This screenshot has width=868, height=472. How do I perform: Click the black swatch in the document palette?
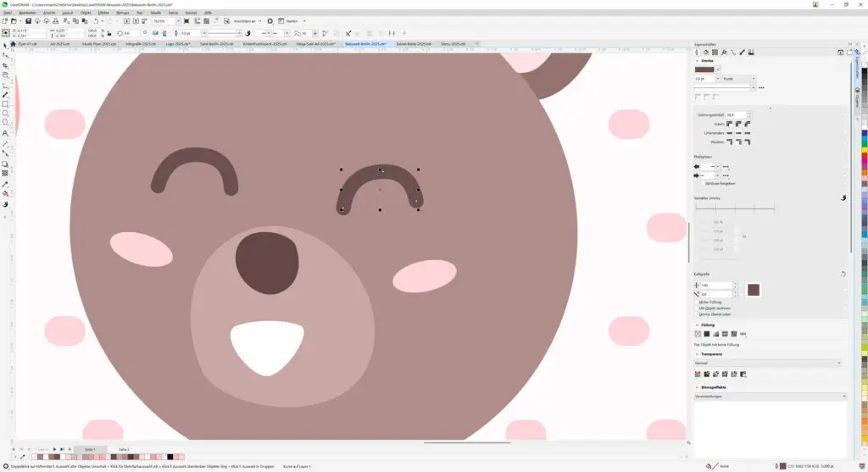tap(170, 457)
